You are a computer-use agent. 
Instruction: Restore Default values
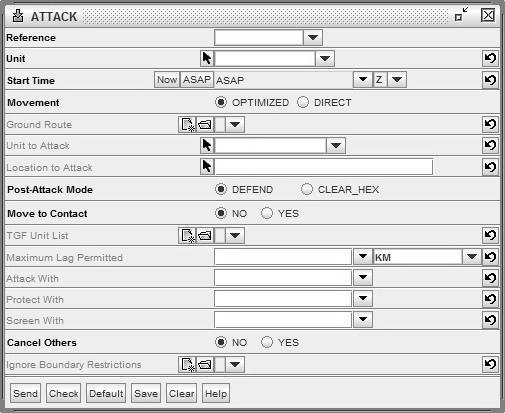point(106,393)
